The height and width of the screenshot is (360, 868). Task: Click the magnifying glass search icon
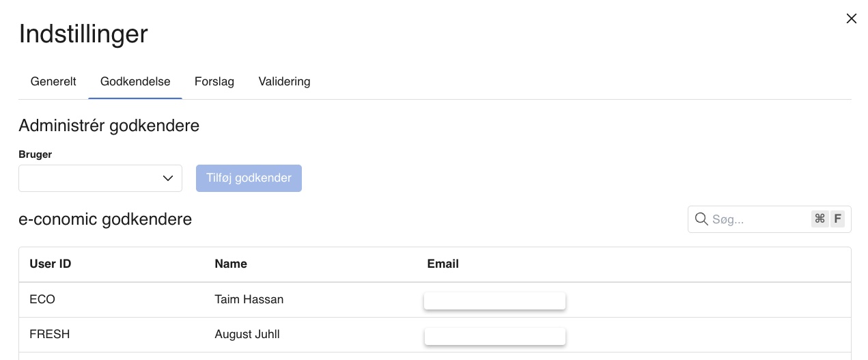pyautogui.click(x=701, y=219)
